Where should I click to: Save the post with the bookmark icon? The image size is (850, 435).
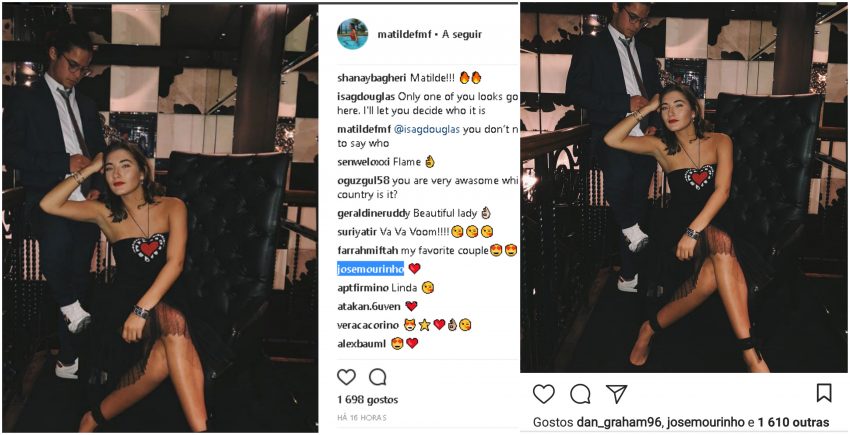click(x=824, y=393)
